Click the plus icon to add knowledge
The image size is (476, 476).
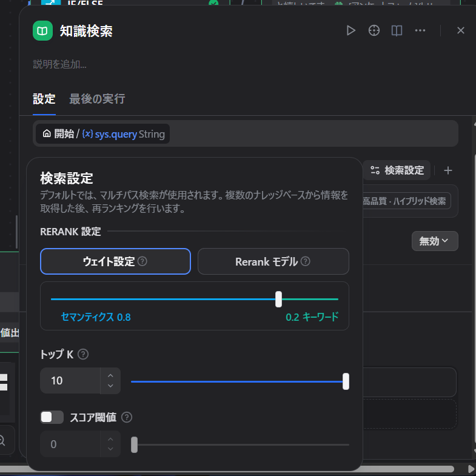[x=448, y=170]
